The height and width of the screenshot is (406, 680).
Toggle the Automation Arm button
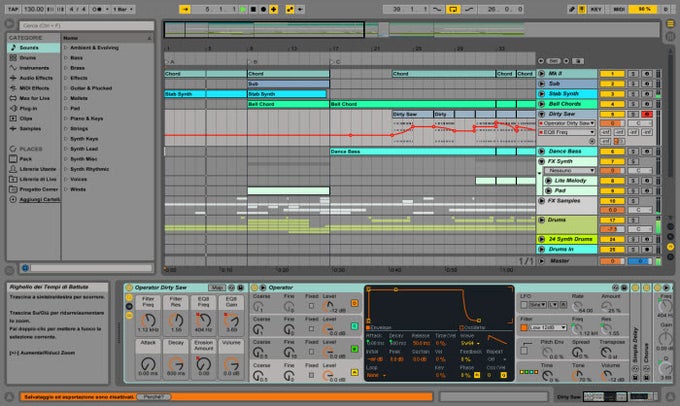click(x=290, y=9)
